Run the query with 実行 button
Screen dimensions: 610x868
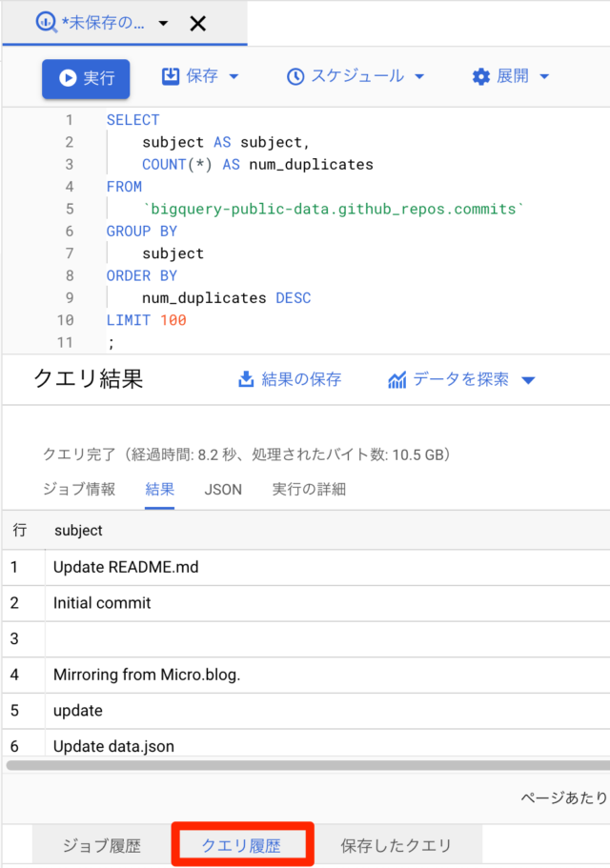[x=86, y=79]
